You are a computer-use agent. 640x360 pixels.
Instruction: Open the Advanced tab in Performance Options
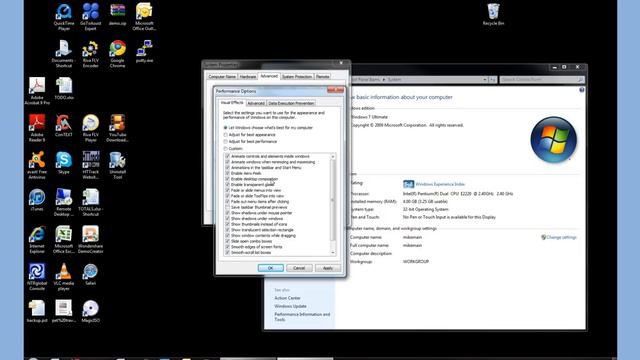(256, 103)
